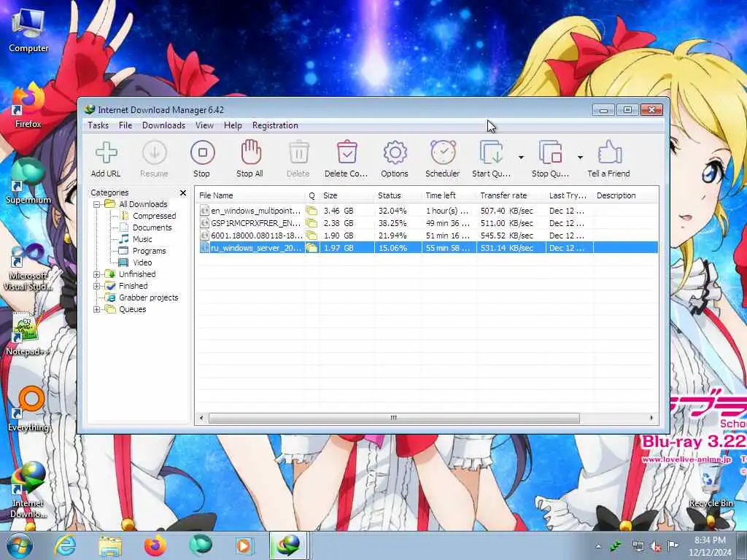The width and height of the screenshot is (747, 560).
Task: Click the Tell a Friend thumbs-up icon
Action: (609, 152)
